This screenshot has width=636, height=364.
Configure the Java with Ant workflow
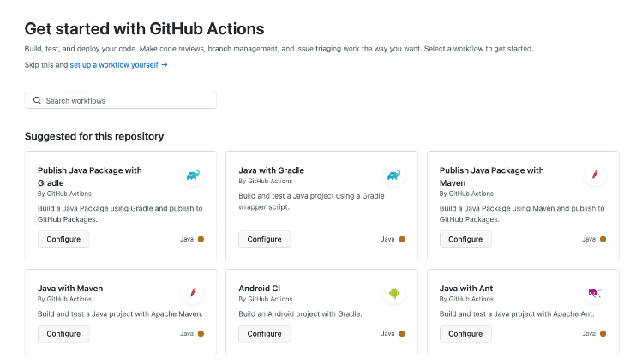point(465,333)
